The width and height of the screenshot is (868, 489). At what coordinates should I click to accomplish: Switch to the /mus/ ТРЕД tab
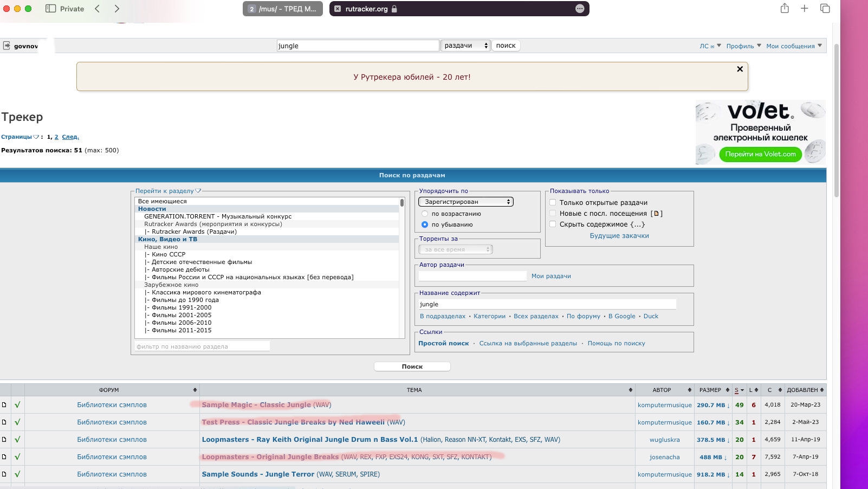[x=283, y=9]
